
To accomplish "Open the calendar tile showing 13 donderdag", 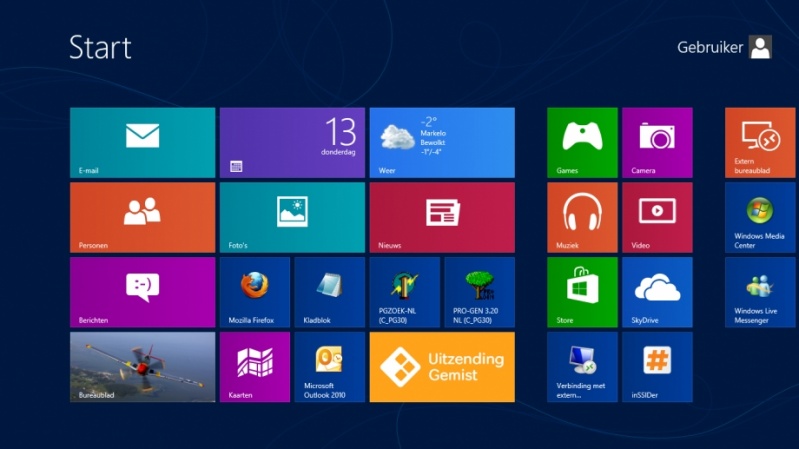I will tap(292, 143).
